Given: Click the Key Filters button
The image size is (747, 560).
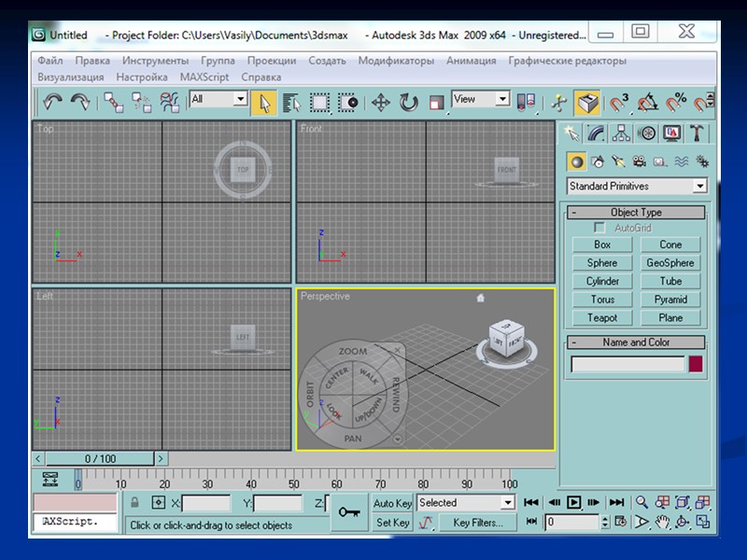Looking at the screenshot, I should pos(478,523).
